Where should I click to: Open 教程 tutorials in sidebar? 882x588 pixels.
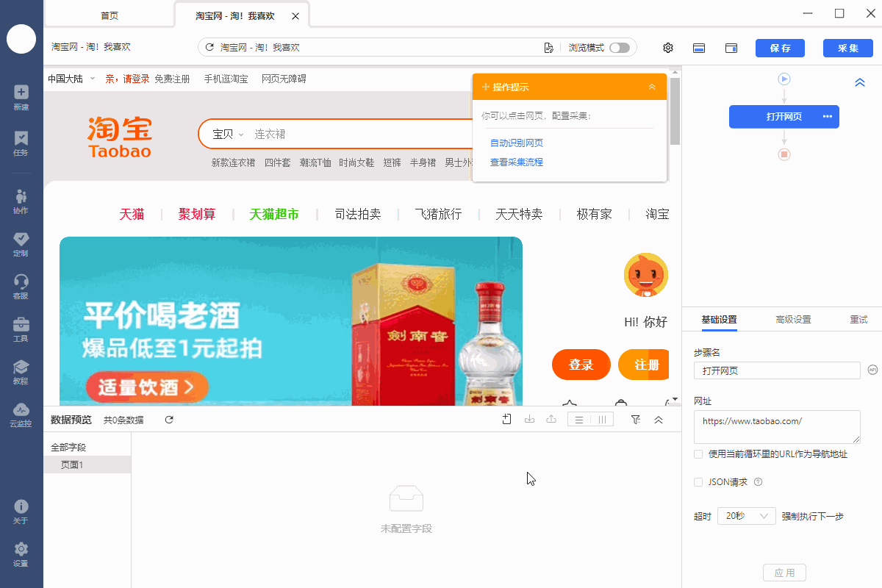tap(21, 371)
